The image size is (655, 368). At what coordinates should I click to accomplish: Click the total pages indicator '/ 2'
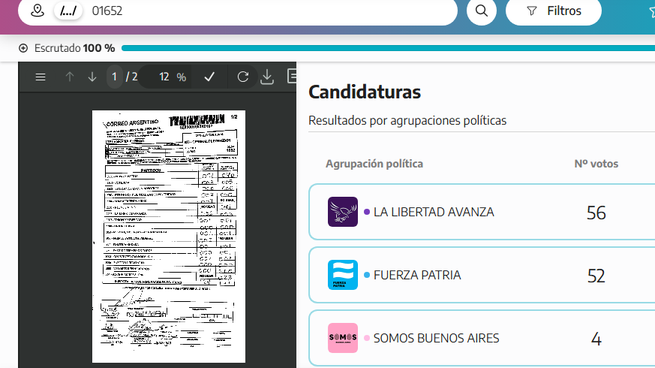(132, 77)
